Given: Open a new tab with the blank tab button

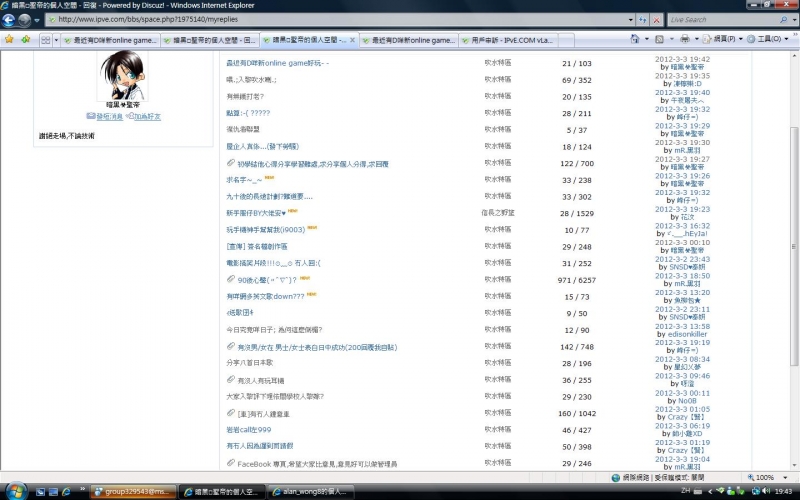Looking at the screenshot, I should (566, 40).
